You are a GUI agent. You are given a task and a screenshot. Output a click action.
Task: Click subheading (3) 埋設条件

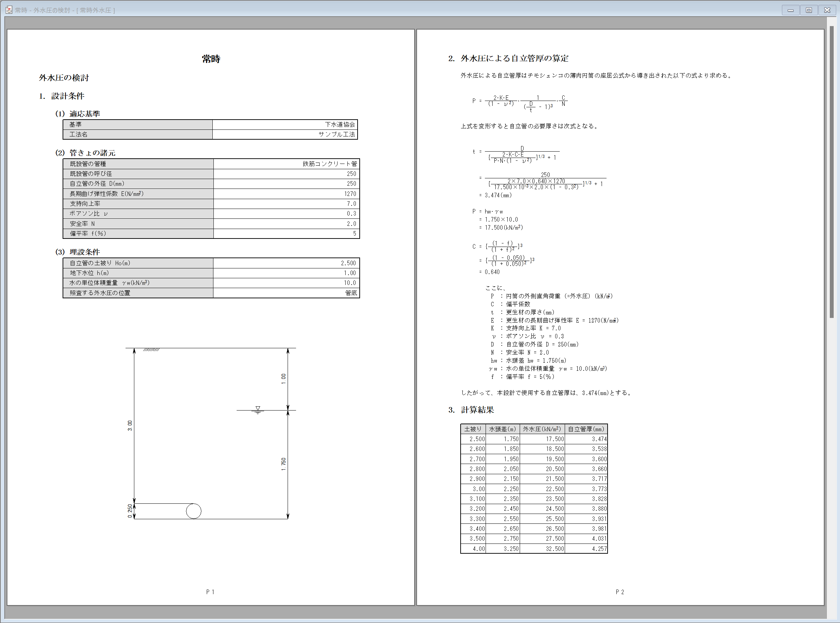(78, 252)
